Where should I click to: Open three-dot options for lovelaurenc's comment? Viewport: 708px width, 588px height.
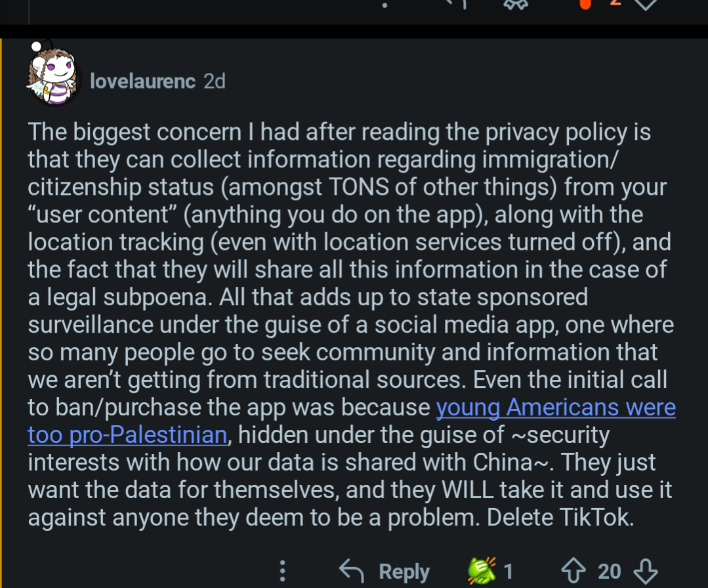(x=282, y=570)
